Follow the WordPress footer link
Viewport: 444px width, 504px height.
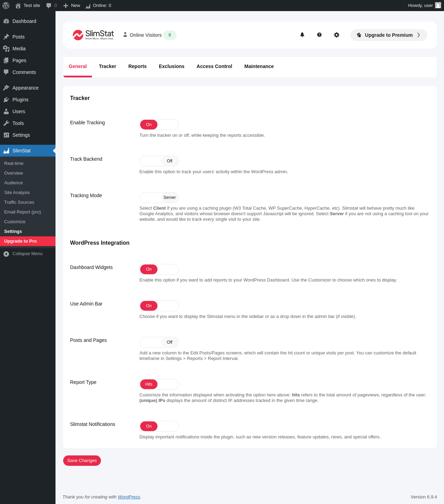pos(129,497)
